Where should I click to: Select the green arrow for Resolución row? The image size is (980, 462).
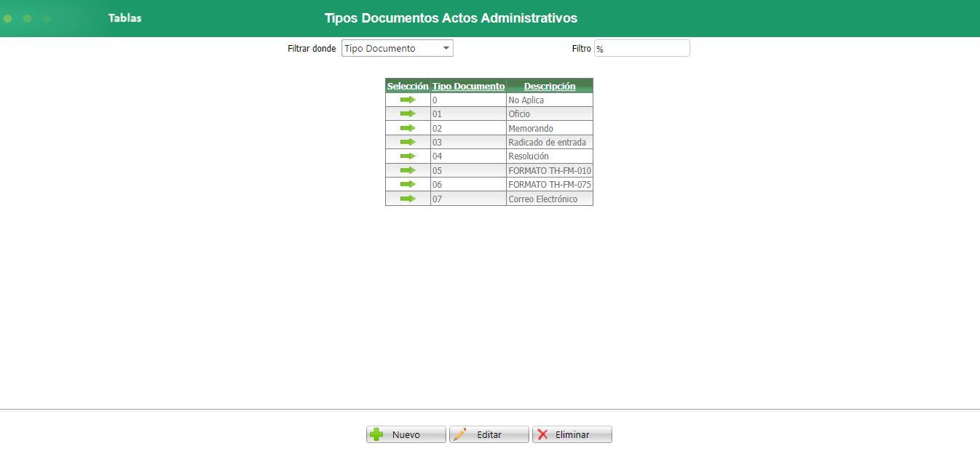coord(408,156)
